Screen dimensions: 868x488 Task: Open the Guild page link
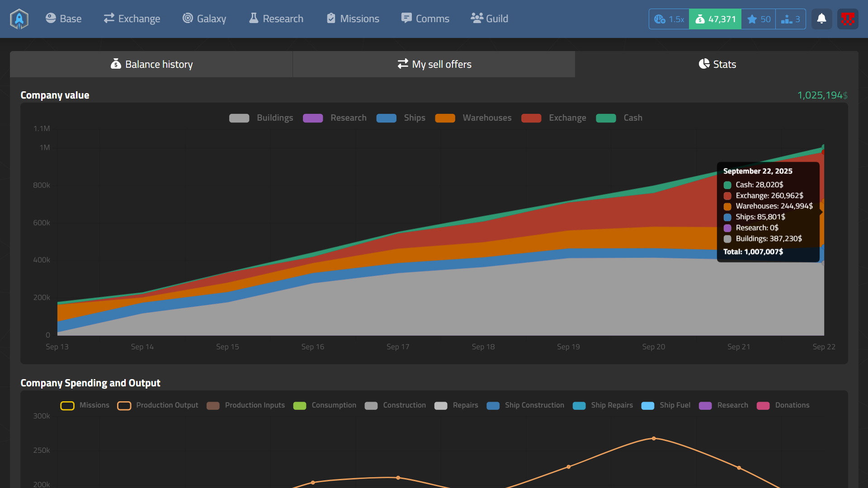[x=490, y=19]
